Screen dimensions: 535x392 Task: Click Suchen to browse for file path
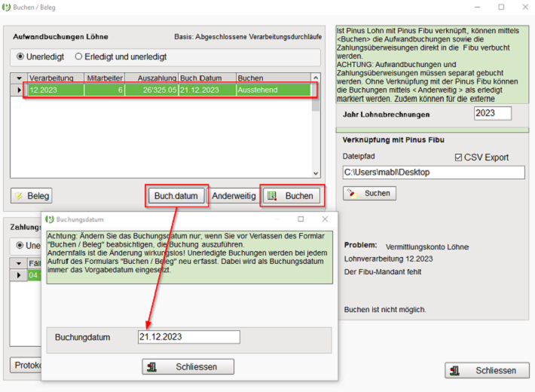[369, 193]
